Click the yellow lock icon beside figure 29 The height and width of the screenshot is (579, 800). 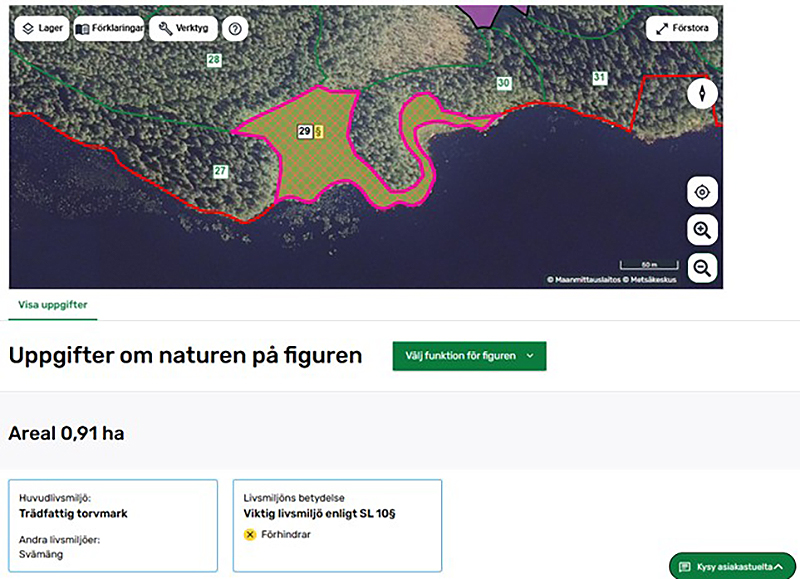pyautogui.click(x=319, y=130)
